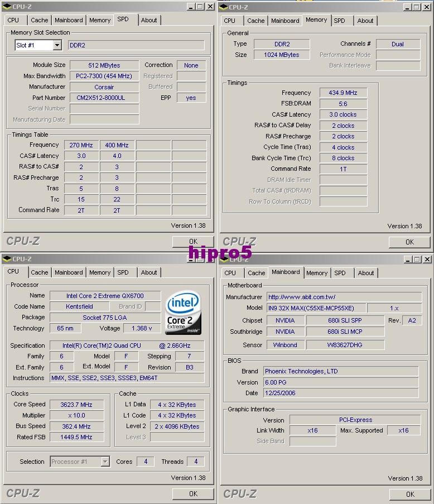Go to the Memory tab in the Mainboard window

[317, 273]
